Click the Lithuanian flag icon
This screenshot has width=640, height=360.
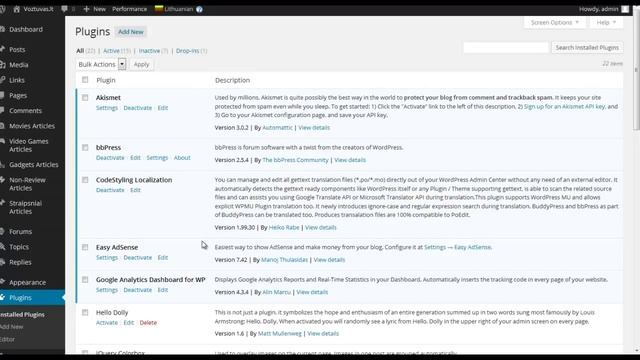click(x=159, y=9)
